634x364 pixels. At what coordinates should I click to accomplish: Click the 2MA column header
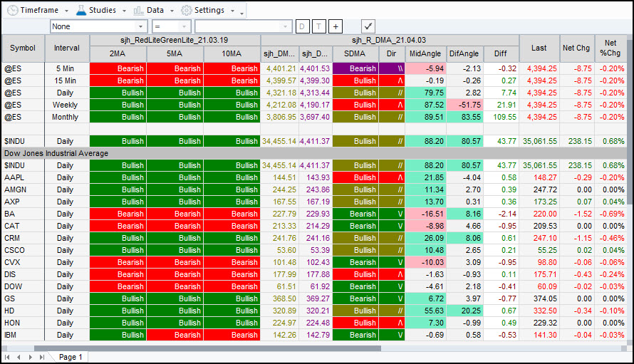(x=118, y=53)
